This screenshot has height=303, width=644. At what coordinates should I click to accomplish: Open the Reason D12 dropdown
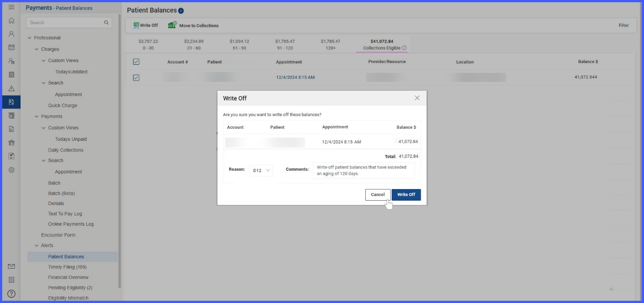pyautogui.click(x=261, y=170)
